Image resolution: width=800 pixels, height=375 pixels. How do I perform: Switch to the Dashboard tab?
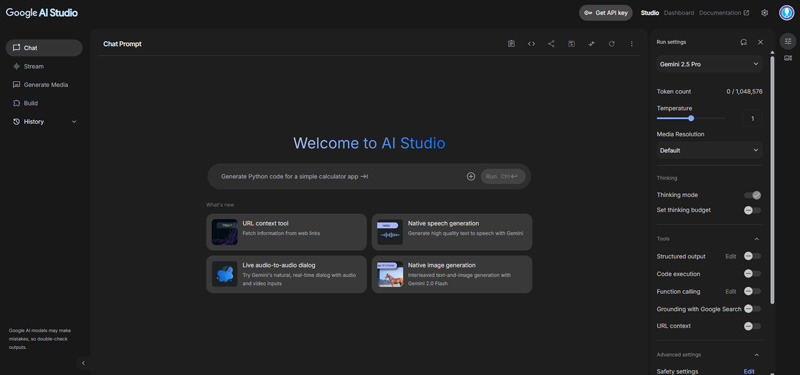[679, 13]
